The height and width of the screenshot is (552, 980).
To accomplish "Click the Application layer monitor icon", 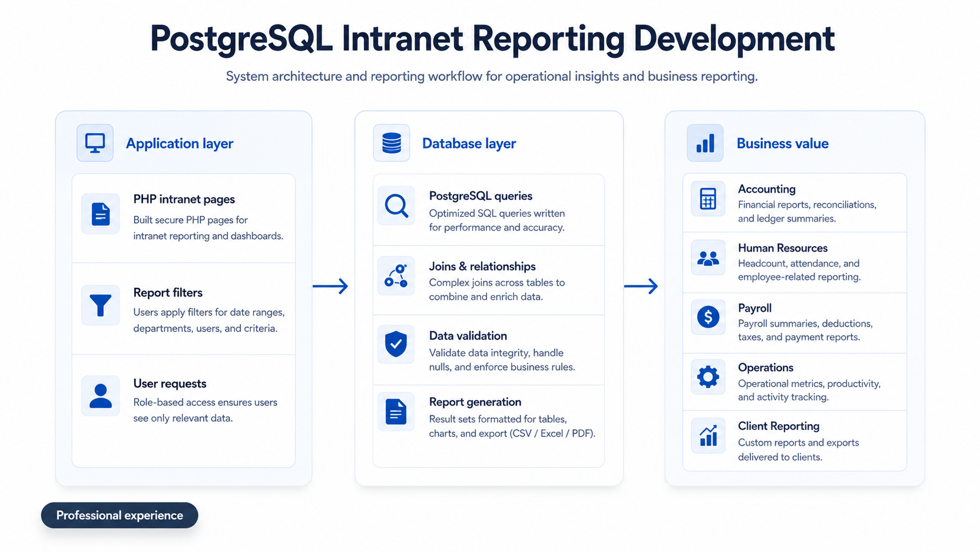I will [95, 143].
